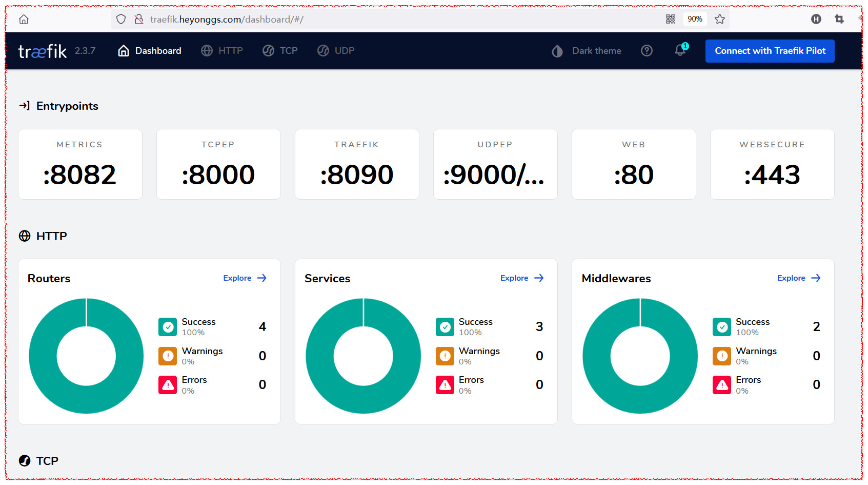Viewport: 868px width, 485px height.
Task: Go to the Dashboard tab
Action: point(150,51)
